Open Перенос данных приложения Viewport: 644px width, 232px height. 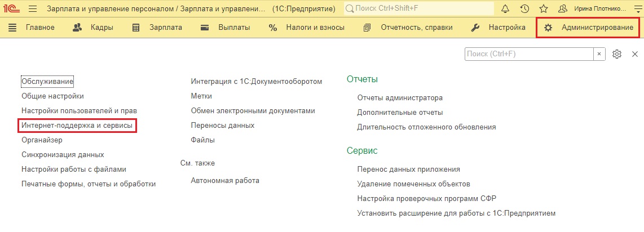[409, 169]
